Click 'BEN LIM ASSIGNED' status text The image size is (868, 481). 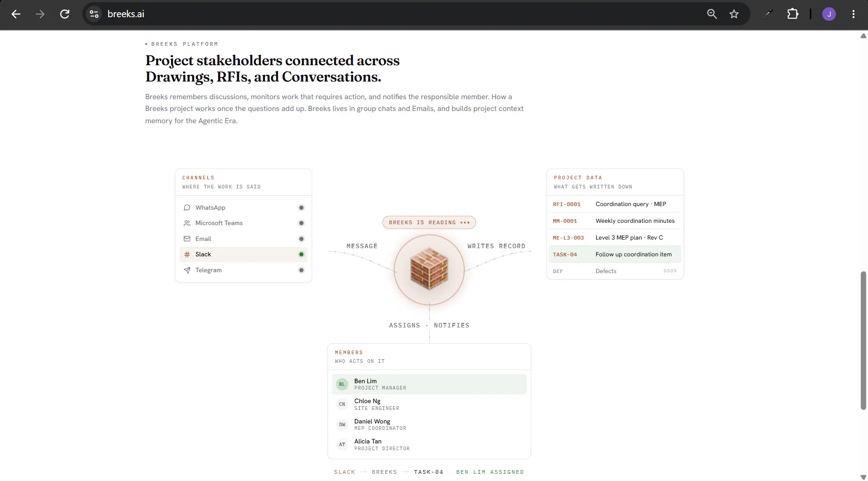coord(490,472)
